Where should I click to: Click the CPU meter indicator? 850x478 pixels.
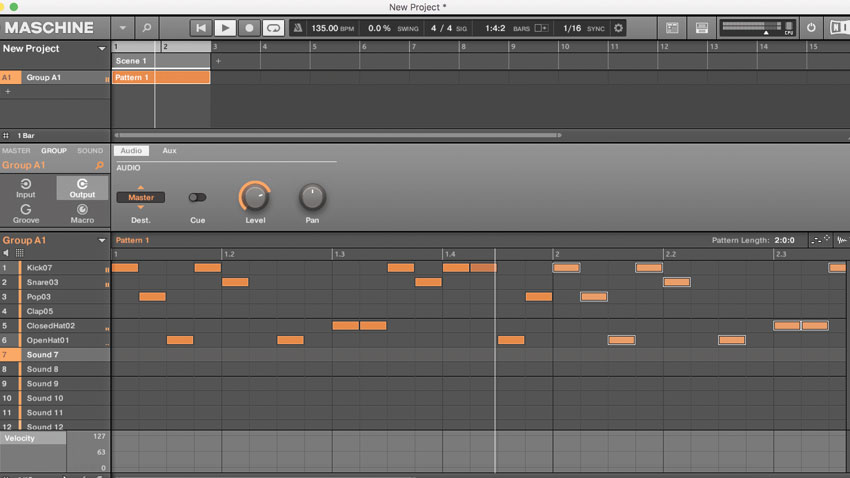click(789, 28)
